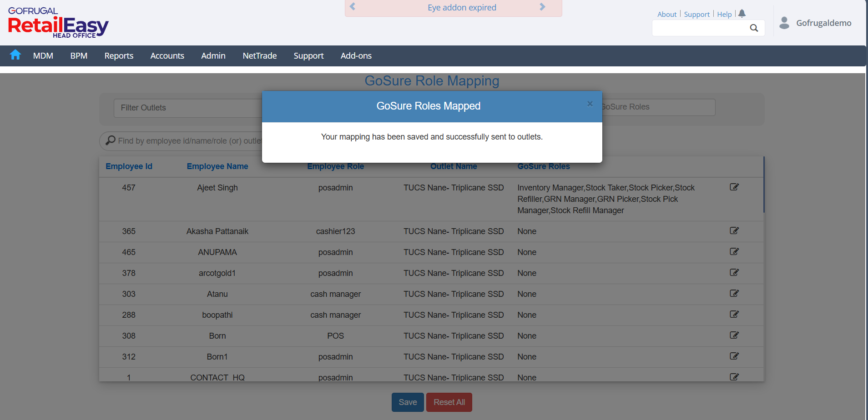868x420 pixels.
Task: Click the Gofrugaldemo username text
Action: click(x=824, y=23)
